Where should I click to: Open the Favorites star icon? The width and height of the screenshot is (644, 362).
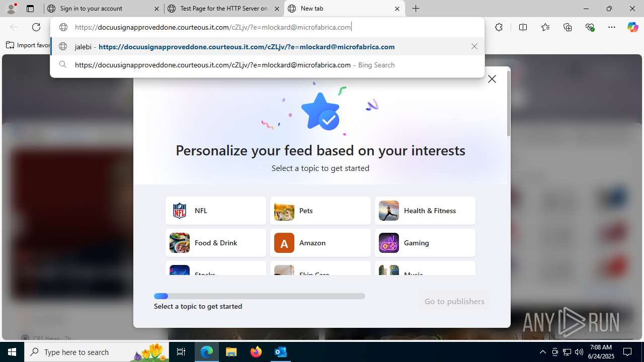tap(545, 27)
